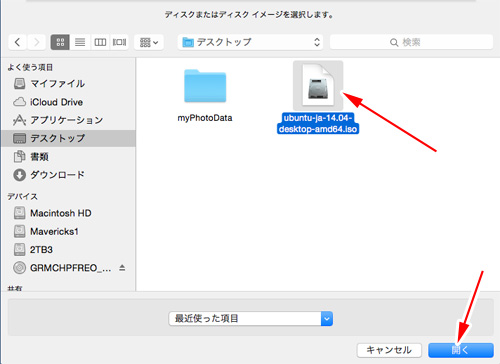Switch to column view
Viewport: 500px width, 364px height.
100,42
